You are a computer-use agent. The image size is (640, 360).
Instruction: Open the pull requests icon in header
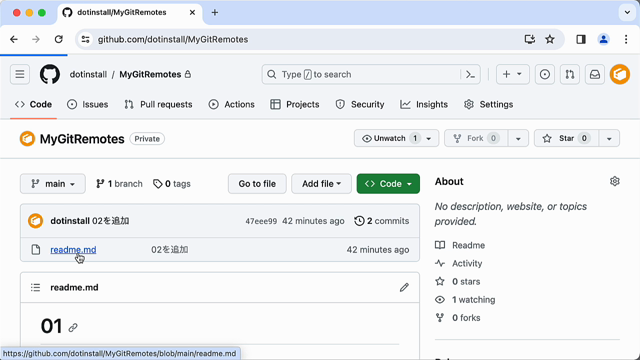point(570,74)
